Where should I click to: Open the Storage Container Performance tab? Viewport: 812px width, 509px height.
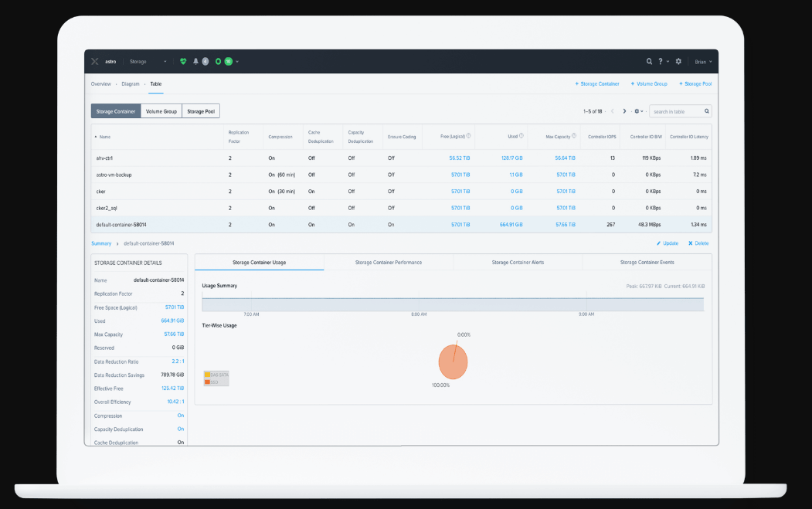(388, 262)
